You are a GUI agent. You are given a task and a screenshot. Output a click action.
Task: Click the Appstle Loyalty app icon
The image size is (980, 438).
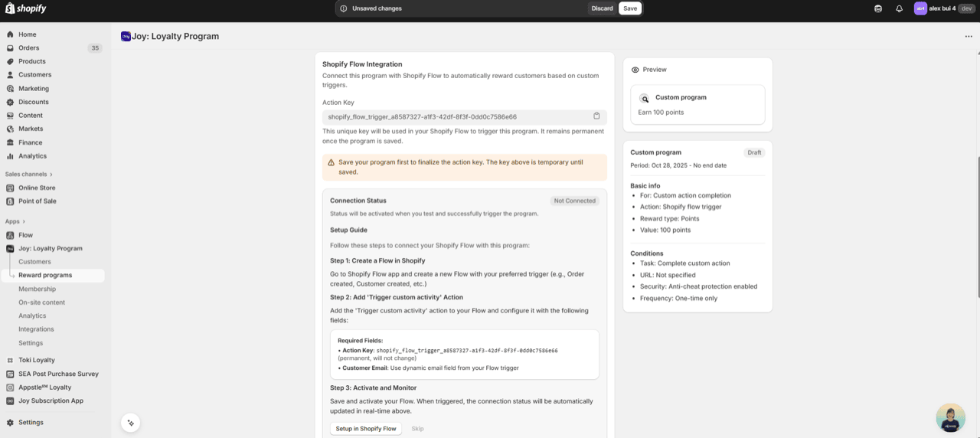click(11, 387)
